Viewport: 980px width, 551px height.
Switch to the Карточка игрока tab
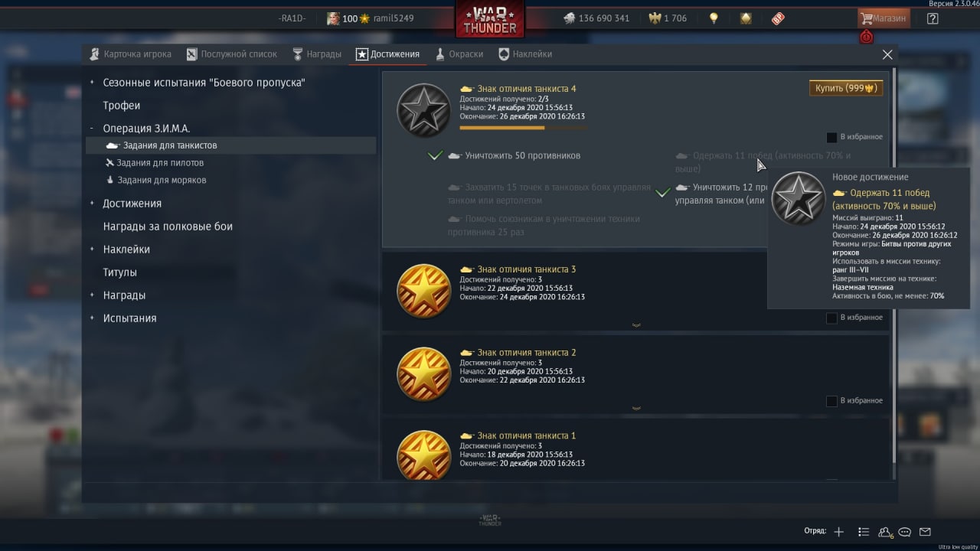[130, 54]
